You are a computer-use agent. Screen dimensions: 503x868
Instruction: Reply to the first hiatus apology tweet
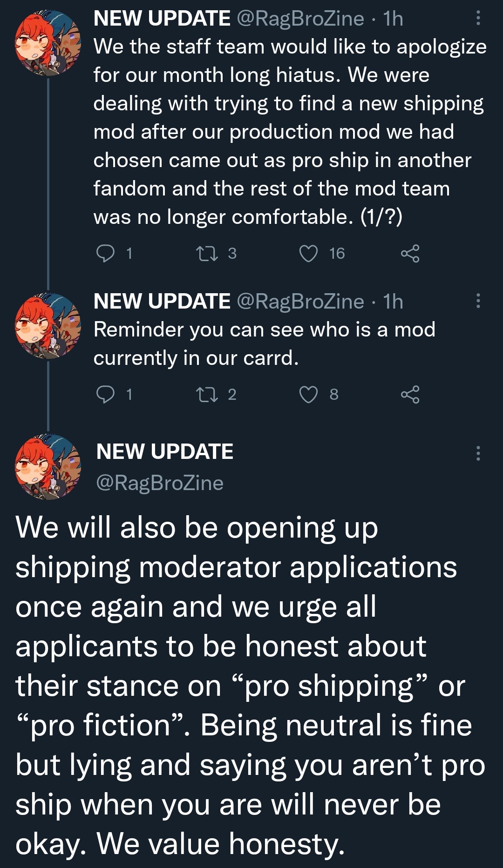tap(105, 254)
